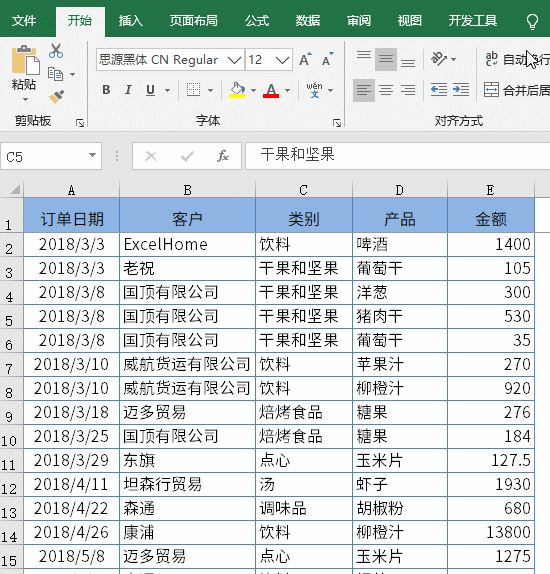This screenshot has width=550, height=574.
Task: Open the 文件 tab
Action: click(x=24, y=21)
